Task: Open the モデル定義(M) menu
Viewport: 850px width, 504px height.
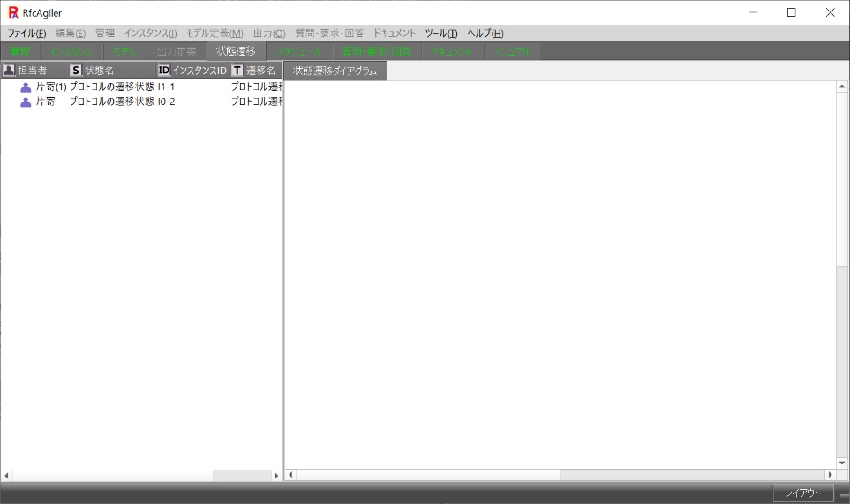Action: click(214, 33)
